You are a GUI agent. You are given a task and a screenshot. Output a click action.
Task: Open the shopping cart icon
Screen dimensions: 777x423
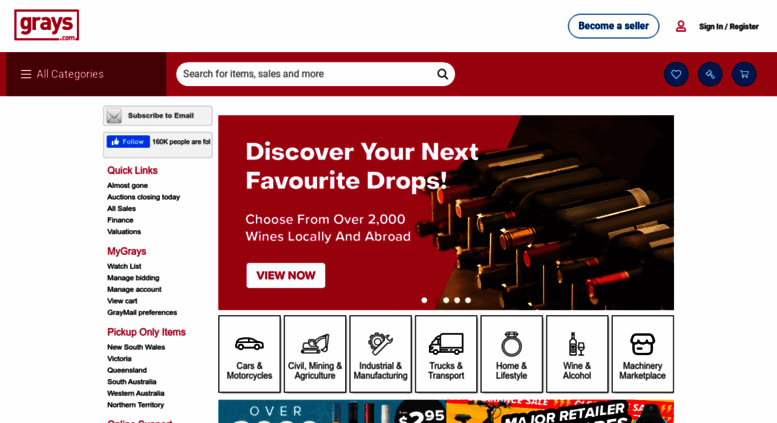(x=744, y=74)
